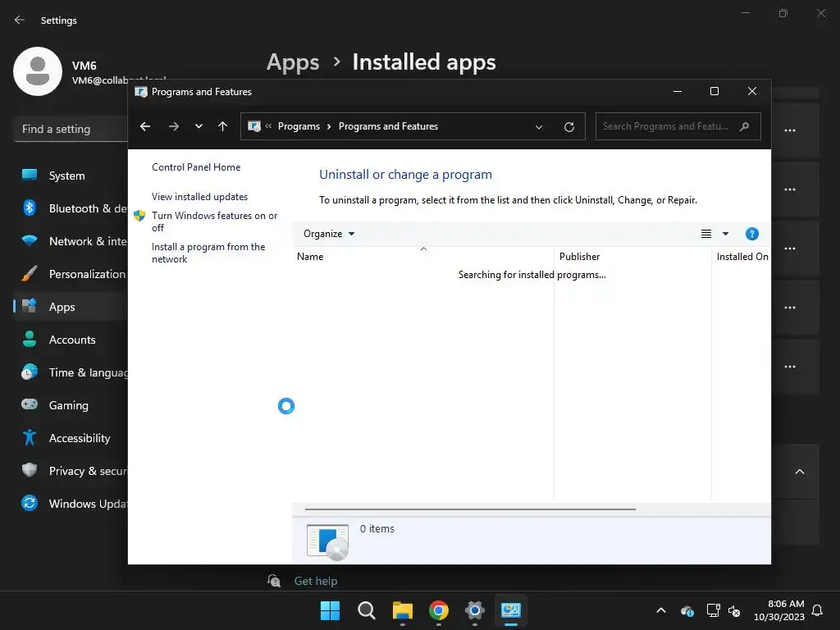The height and width of the screenshot is (630, 840).
Task: Open the clock and date panel
Action: (x=779, y=610)
